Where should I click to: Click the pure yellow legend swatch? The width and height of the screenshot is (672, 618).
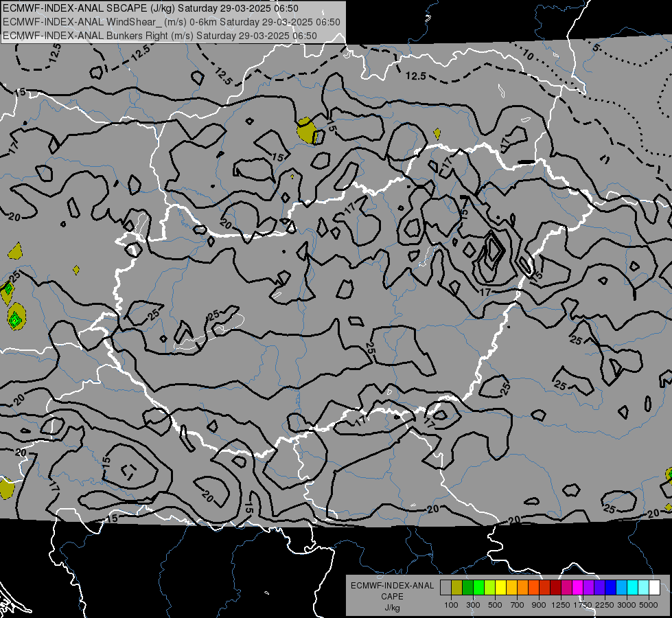tap(500, 588)
